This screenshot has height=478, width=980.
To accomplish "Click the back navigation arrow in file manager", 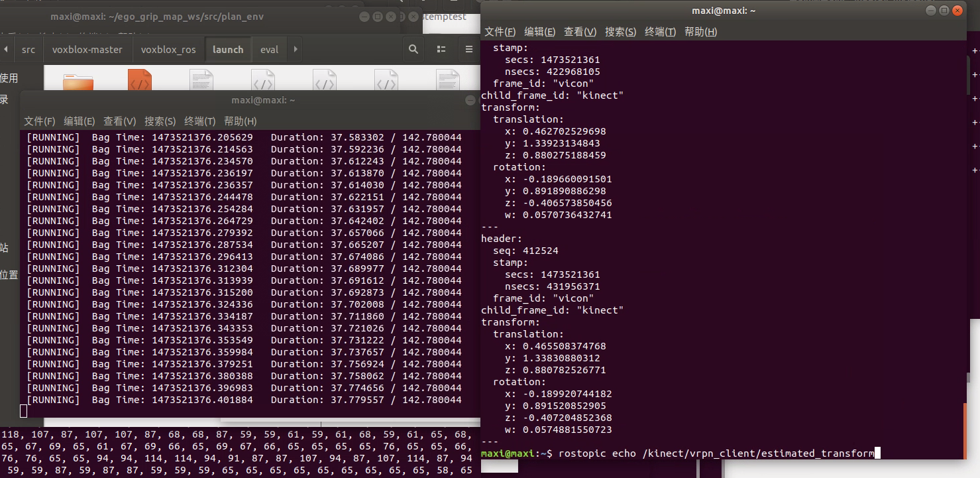I will coord(5,48).
